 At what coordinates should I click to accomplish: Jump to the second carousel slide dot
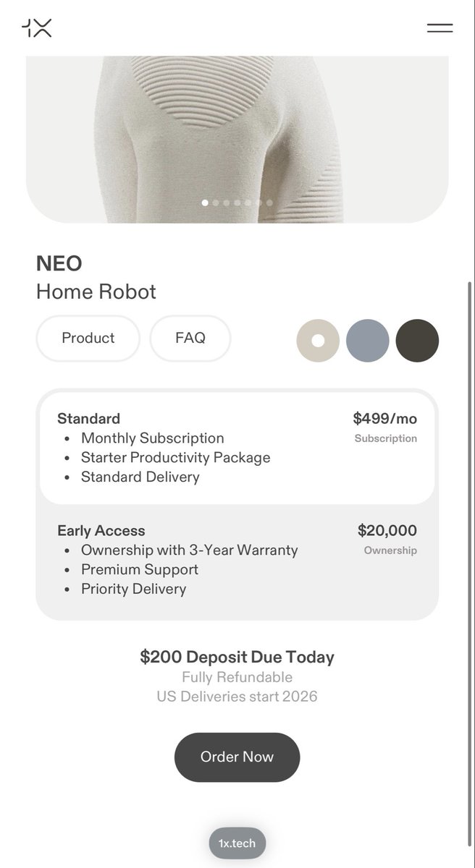pos(216,203)
